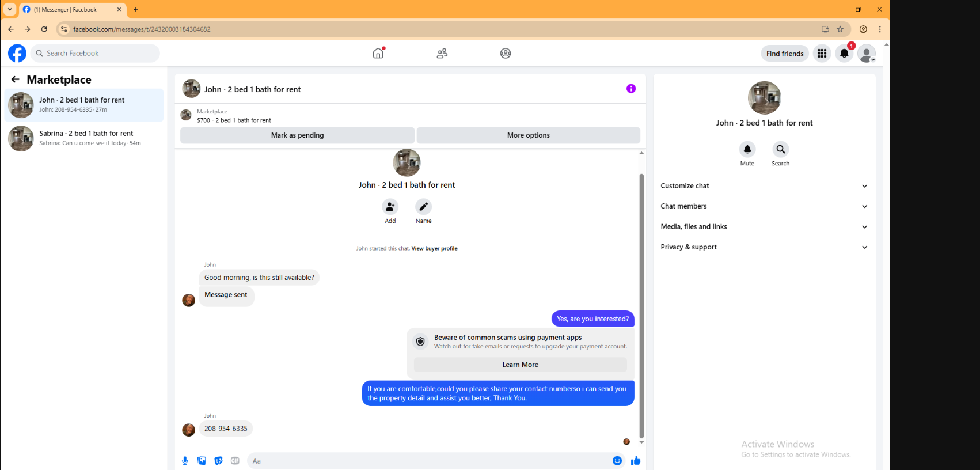
Task: Open the Groups icon in top navigation
Action: click(x=506, y=54)
